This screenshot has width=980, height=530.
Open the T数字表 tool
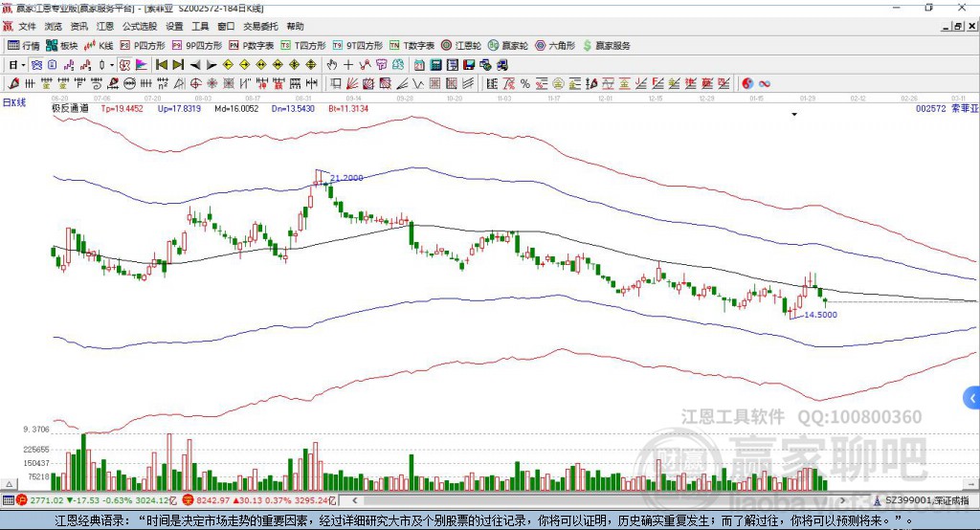pos(412,46)
